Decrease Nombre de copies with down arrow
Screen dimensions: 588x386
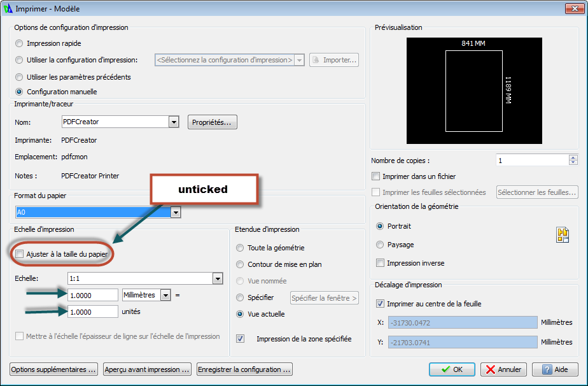point(573,162)
